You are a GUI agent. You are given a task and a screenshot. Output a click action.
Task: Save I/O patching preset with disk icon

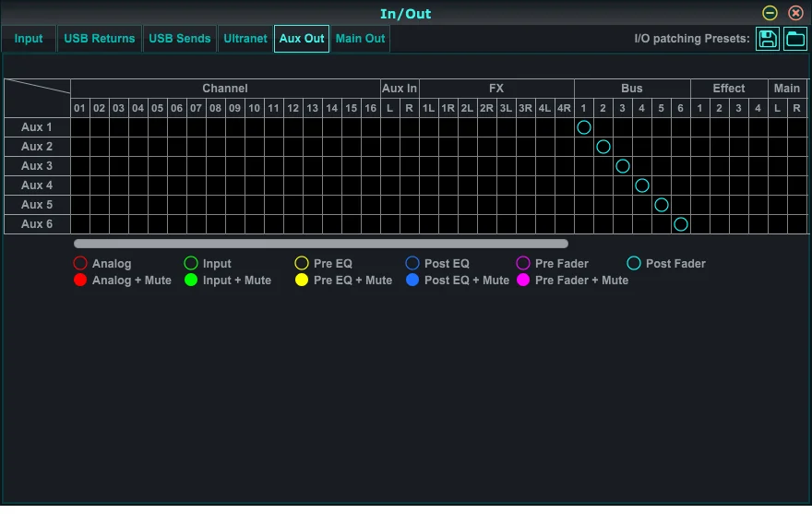click(x=768, y=39)
